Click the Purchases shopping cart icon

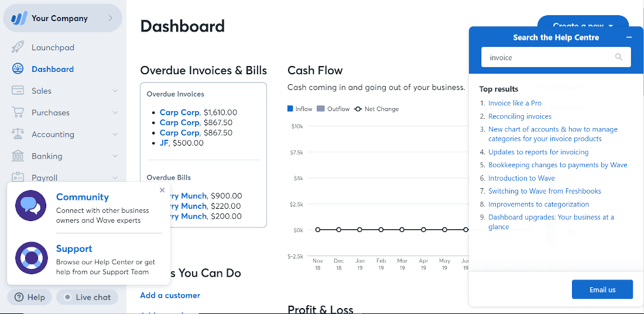18,112
